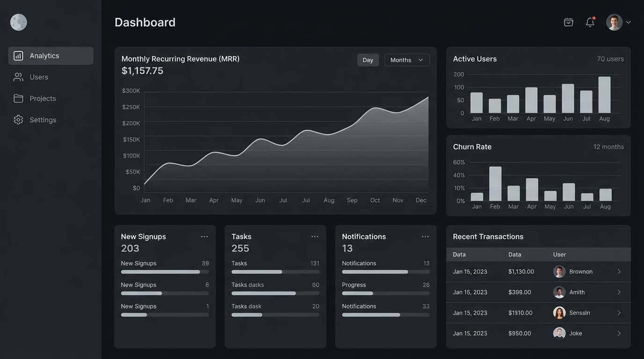The height and width of the screenshot is (359, 644).
Task: Select the Dashboard heading
Action: point(145,22)
